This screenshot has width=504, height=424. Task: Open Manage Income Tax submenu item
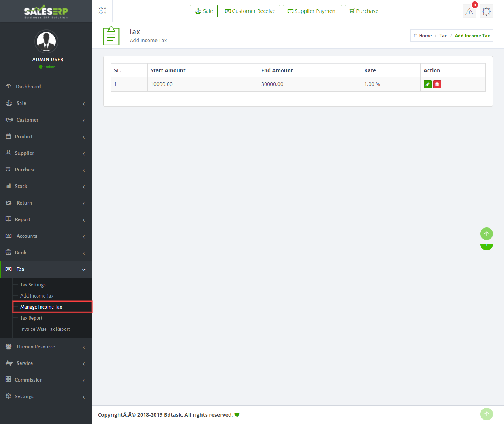[41, 307]
